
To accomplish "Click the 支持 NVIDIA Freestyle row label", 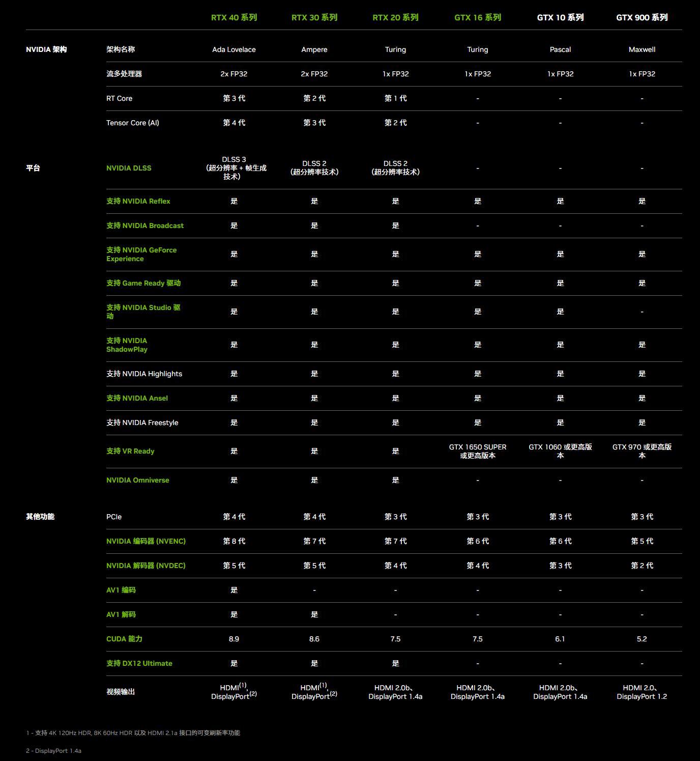I will [x=142, y=422].
